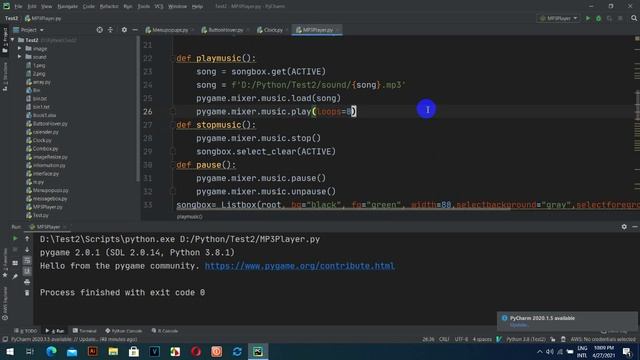Image resolution: width=640 pixels, height=360 pixels.
Task: Toggle scroll to end in Run console
Action: point(27,271)
